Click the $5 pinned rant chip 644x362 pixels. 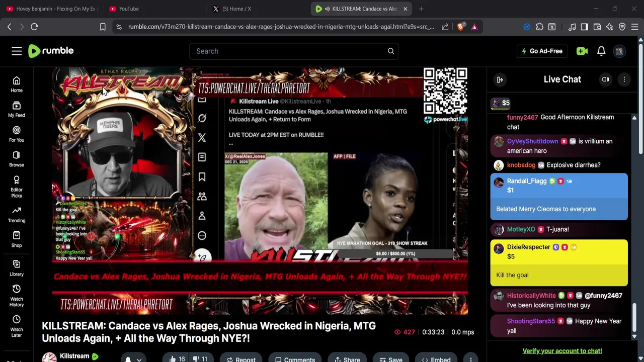501,103
